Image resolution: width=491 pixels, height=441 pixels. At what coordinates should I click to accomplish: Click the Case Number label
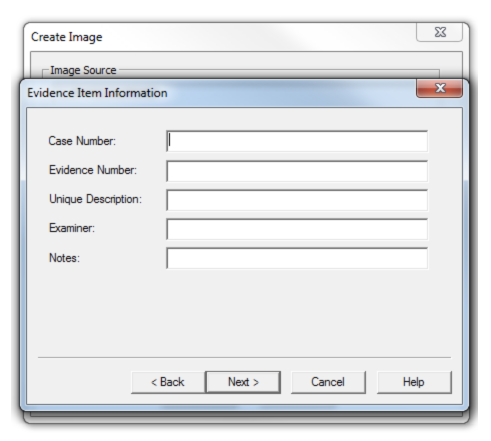(x=82, y=141)
